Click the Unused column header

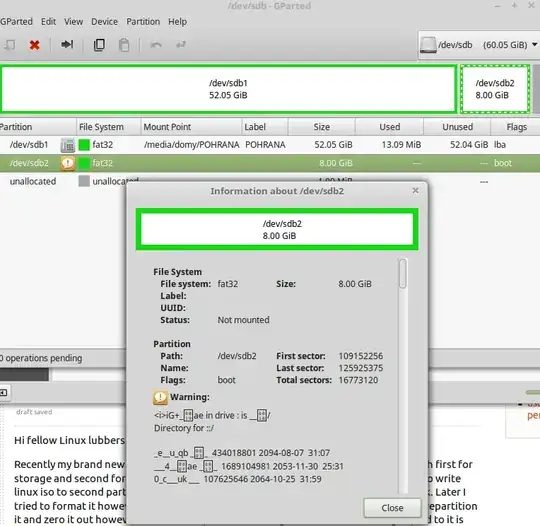click(457, 127)
